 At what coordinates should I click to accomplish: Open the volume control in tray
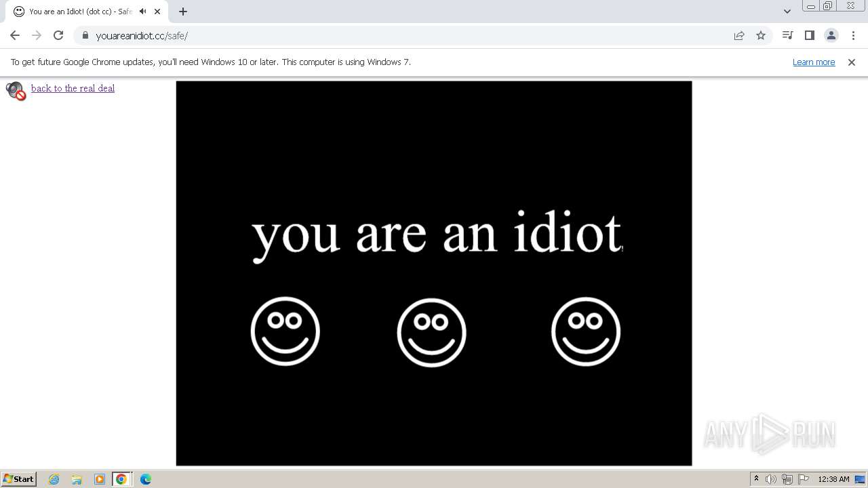pyautogui.click(x=771, y=479)
